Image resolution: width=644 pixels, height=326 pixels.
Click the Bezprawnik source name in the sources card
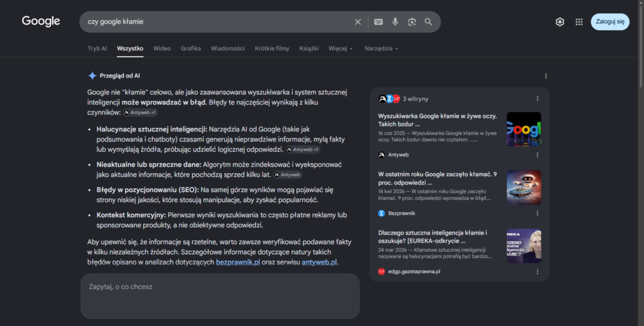[x=401, y=213]
